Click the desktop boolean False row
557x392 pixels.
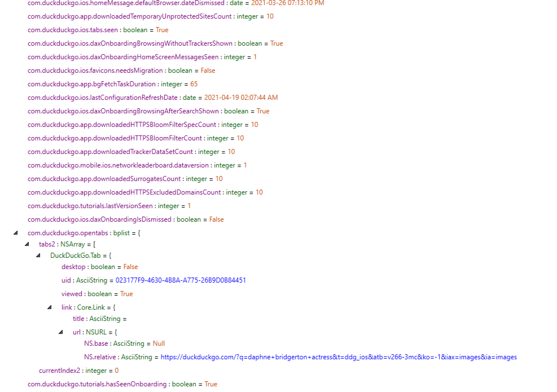coord(100,267)
